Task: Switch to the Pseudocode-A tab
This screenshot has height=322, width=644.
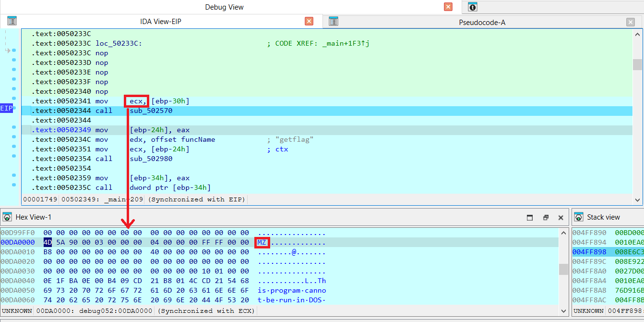Action: tap(482, 22)
